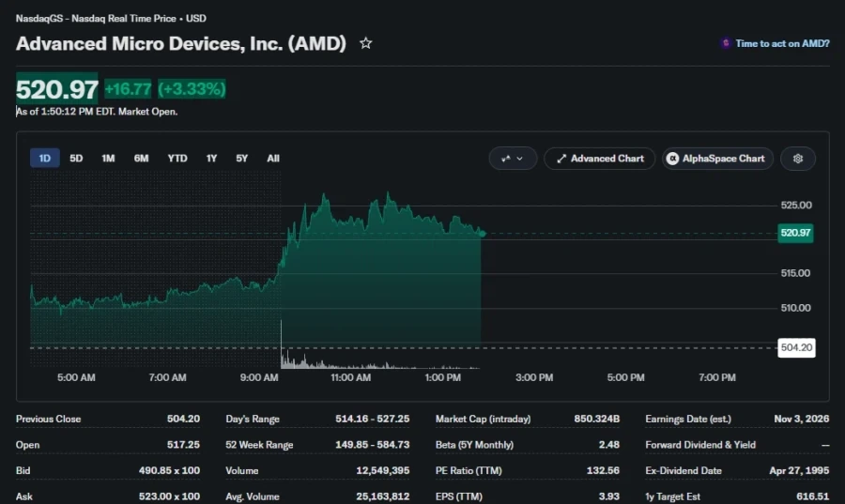Click the Avg. Volume value 25,163,812

tap(383, 496)
